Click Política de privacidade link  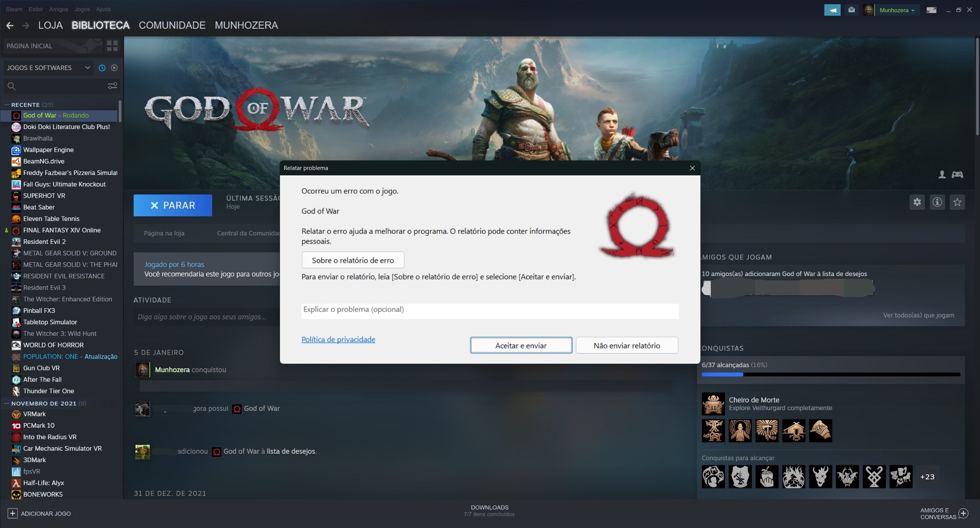click(338, 339)
